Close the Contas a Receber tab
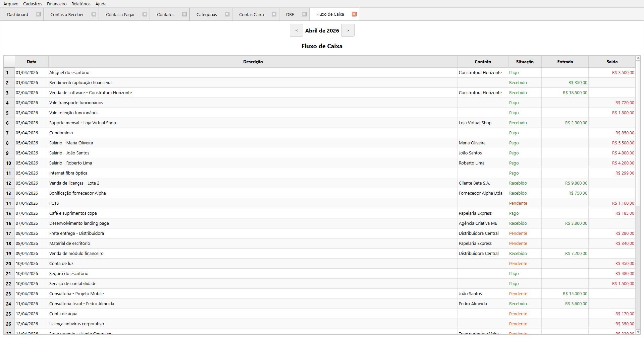This screenshot has height=338, width=644. point(94,14)
